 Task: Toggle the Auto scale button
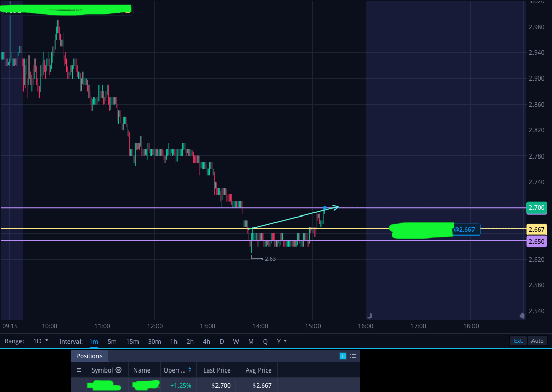537,341
